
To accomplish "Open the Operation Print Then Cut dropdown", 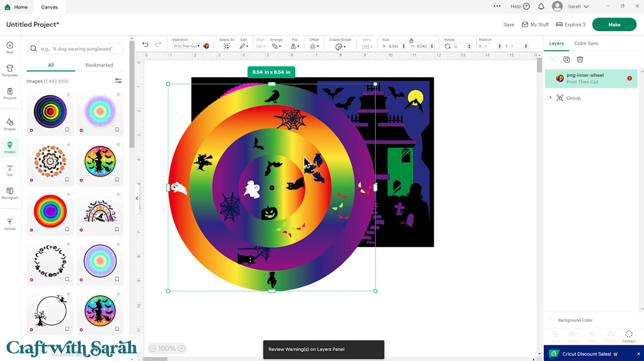I will [x=186, y=46].
